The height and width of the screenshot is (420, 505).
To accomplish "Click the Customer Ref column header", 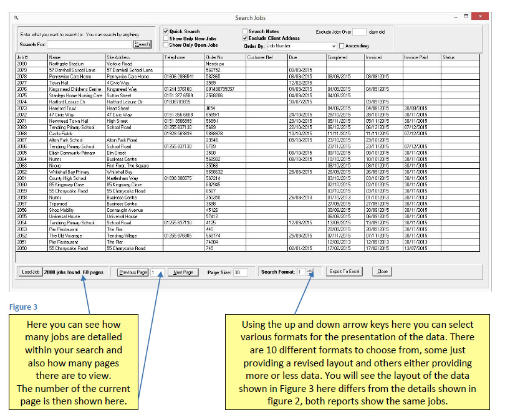I will [x=267, y=57].
